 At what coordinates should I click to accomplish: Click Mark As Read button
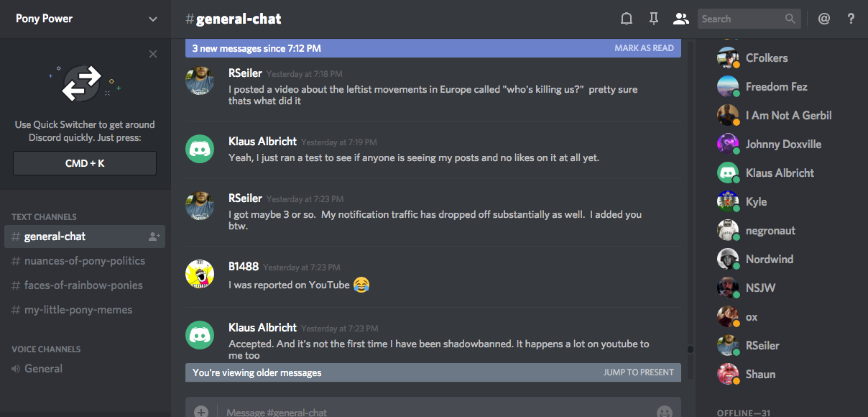point(644,48)
